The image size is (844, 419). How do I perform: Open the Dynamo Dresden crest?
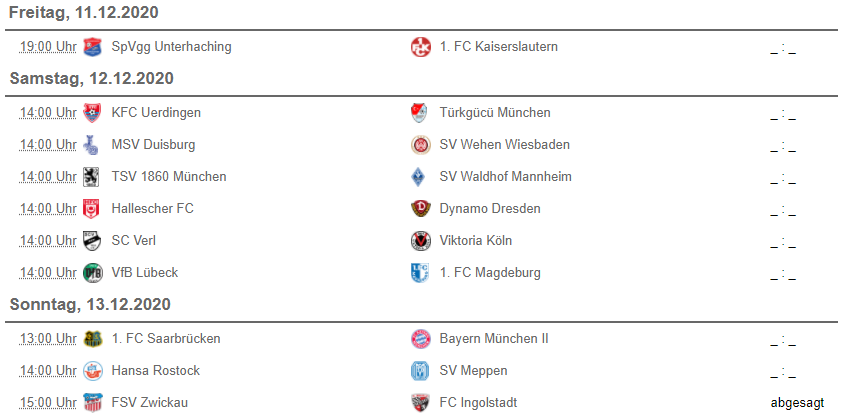[420, 208]
